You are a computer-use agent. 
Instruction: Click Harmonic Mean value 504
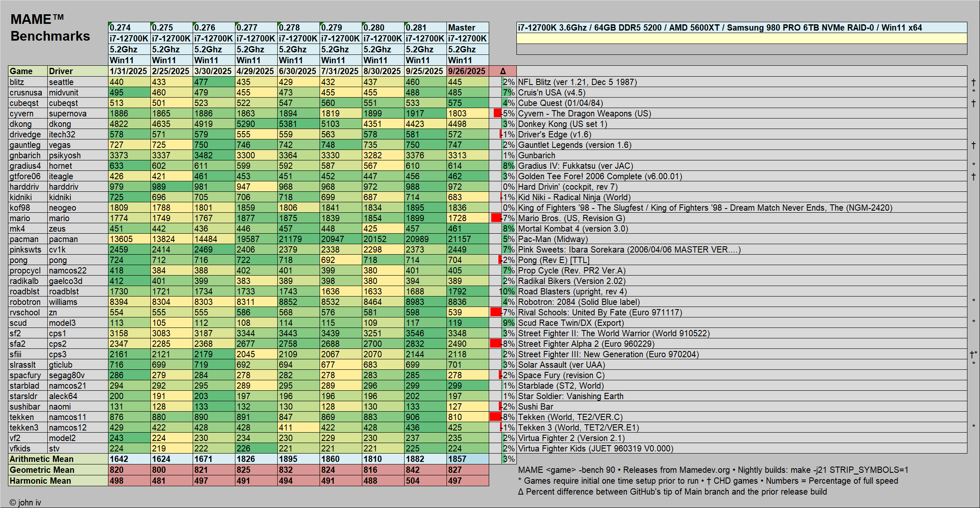point(425,481)
